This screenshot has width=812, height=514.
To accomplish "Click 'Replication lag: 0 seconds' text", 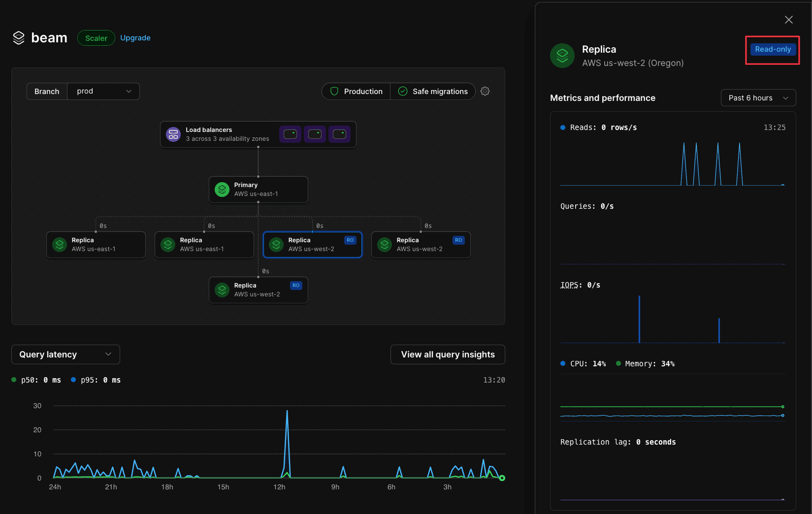I will pyautogui.click(x=618, y=442).
